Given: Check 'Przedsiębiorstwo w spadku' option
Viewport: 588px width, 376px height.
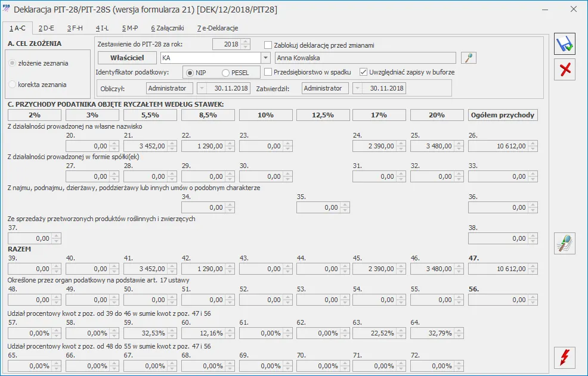Looking at the screenshot, I should pyautogui.click(x=268, y=72).
